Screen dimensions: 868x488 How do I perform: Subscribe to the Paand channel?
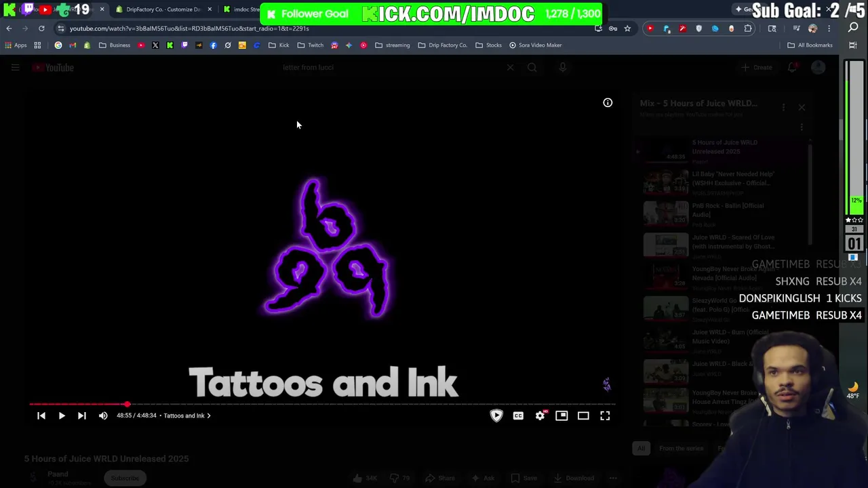[125, 478]
